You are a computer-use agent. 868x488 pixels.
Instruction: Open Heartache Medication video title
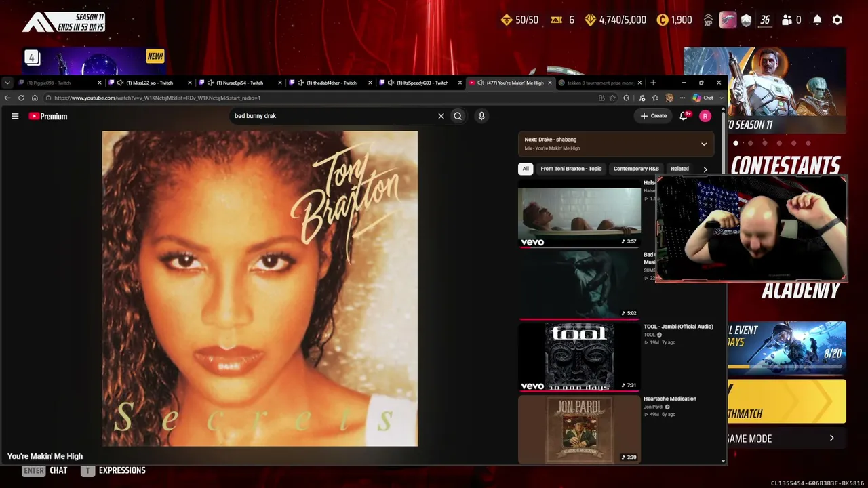click(670, 399)
